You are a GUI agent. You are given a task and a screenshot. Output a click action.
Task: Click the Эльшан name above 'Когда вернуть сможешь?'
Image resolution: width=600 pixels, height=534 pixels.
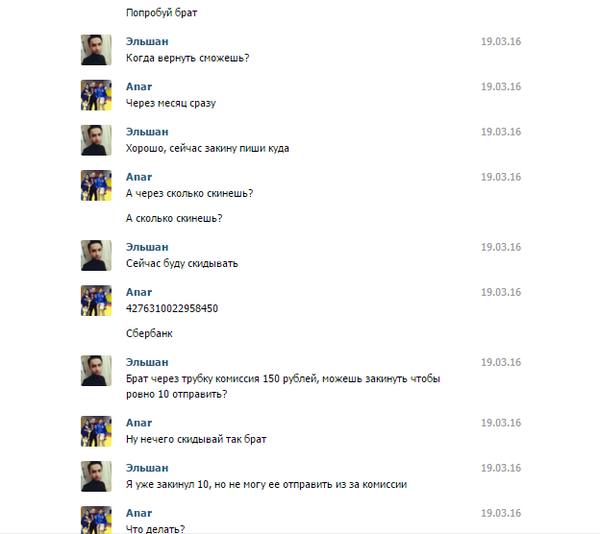coord(147,42)
